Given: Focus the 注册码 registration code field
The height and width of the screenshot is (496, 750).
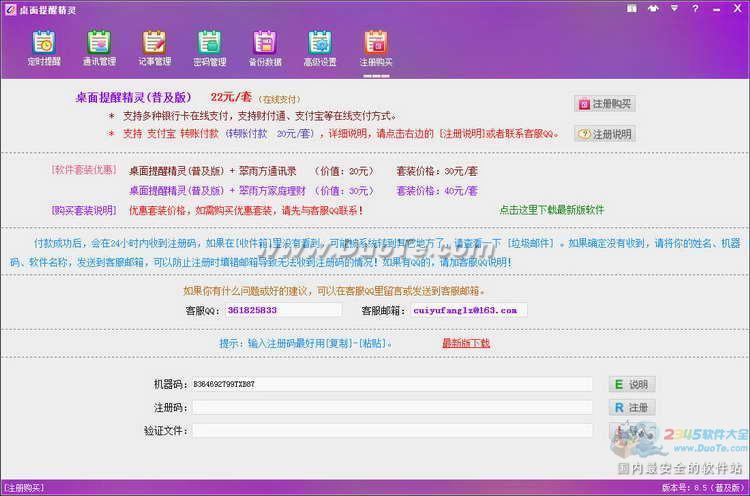Looking at the screenshot, I should coord(392,408).
